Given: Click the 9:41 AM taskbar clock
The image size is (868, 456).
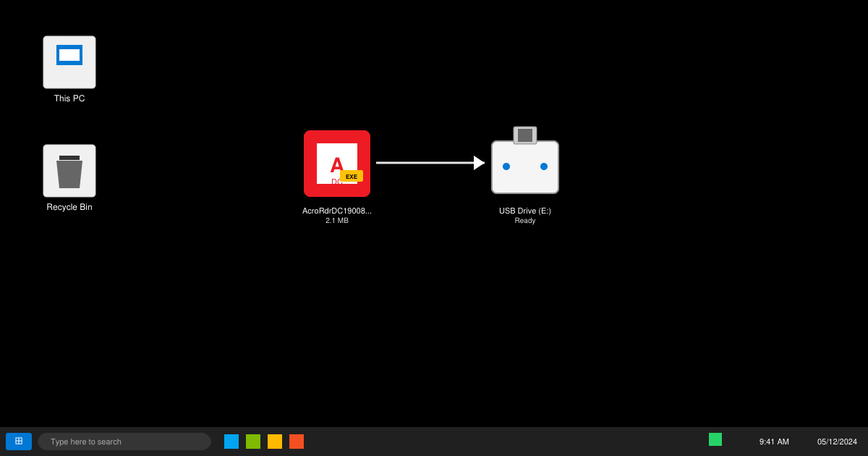Looking at the screenshot, I should click(x=774, y=442).
